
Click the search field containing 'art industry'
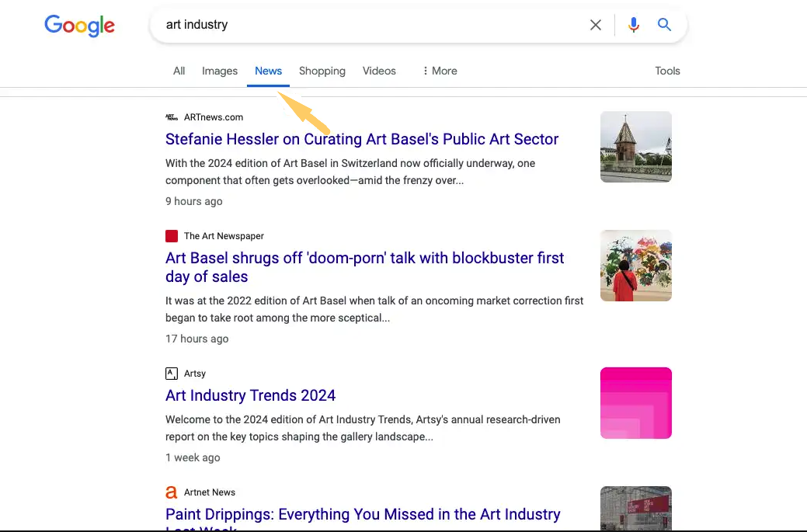click(373, 25)
